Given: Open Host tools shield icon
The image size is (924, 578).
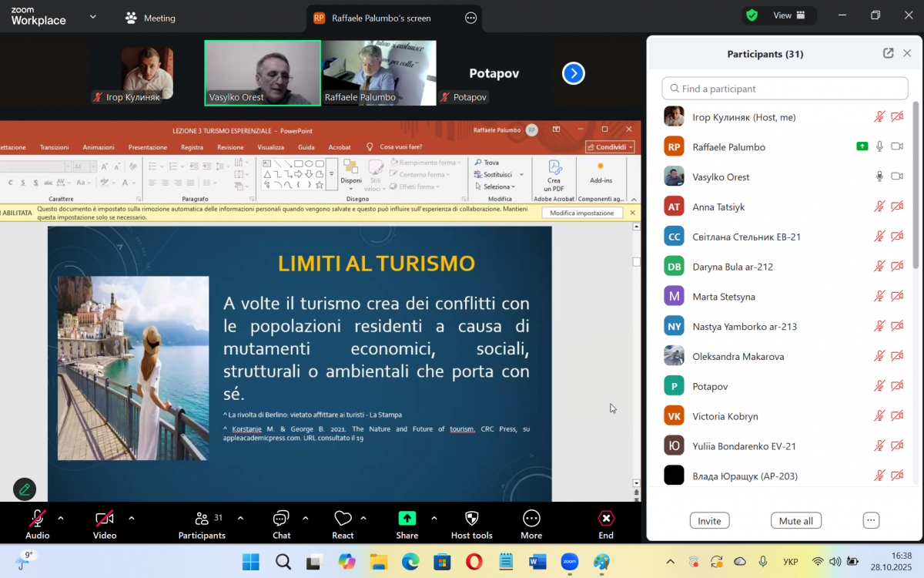Looking at the screenshot, I should pyautogui.click(x=472, y=519).
